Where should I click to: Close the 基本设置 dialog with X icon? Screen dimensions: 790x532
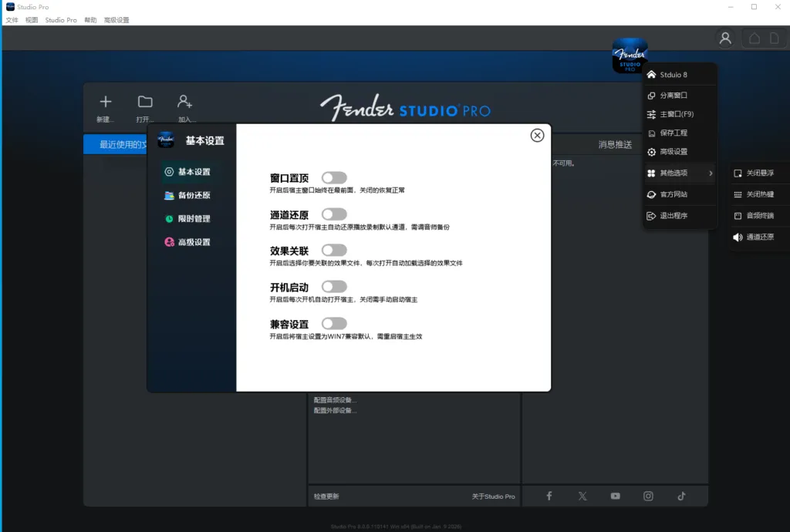pos(537,136)
